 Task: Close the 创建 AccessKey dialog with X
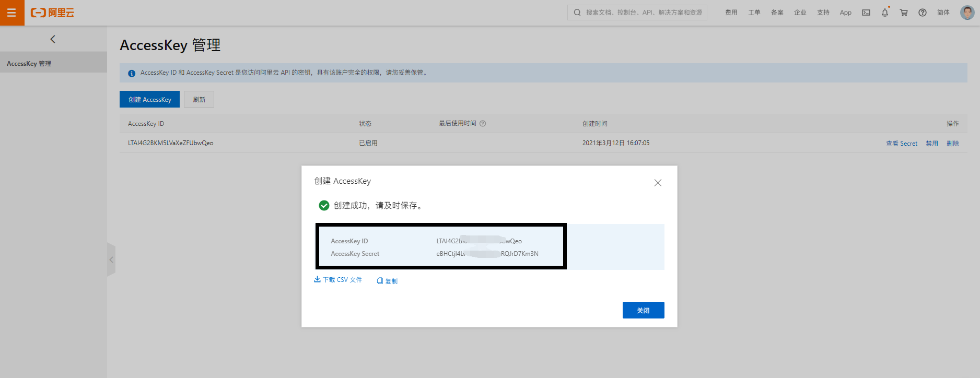(658, 183)
